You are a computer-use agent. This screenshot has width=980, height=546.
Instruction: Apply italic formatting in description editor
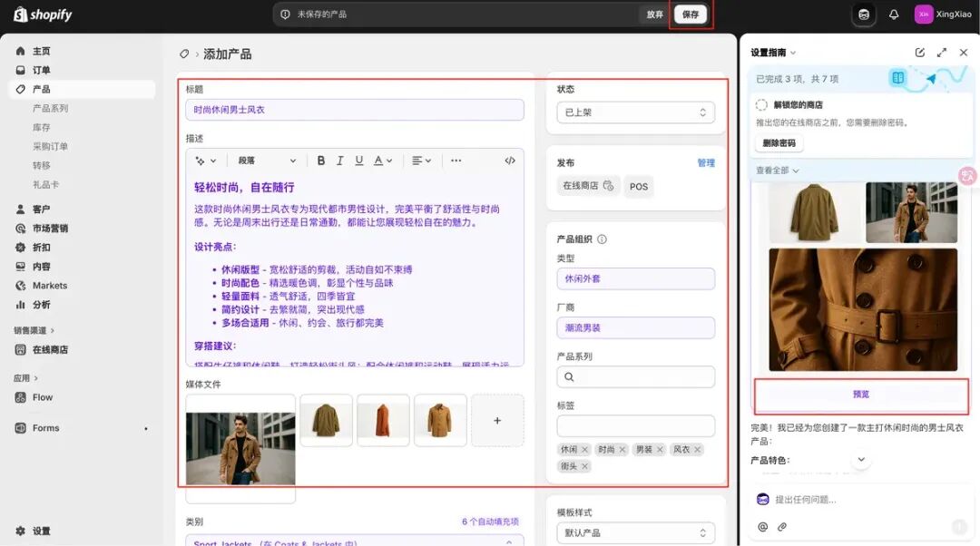click(x=340, y=161)
